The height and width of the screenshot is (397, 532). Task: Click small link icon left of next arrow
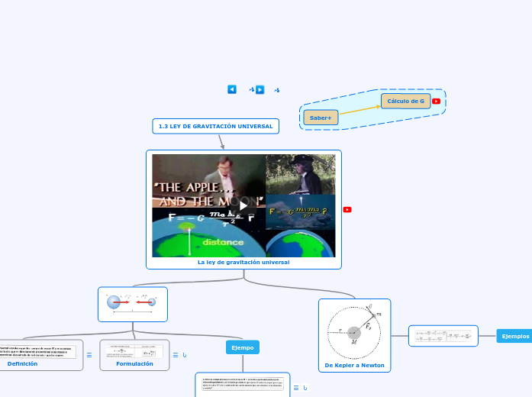[x=251, y=89]
